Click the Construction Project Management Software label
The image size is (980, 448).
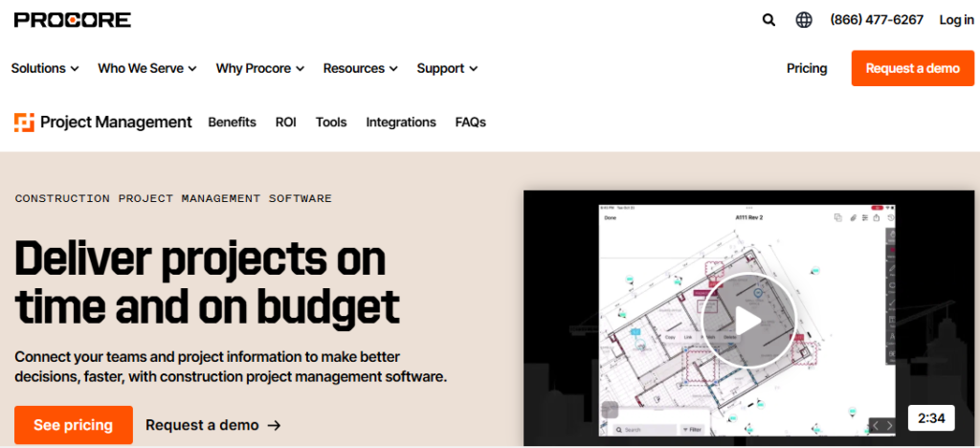173,199
